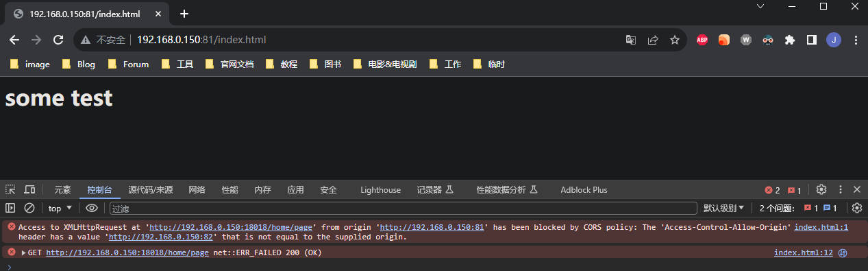Open the J profile avatar
Image resolution: width=868 pixels, height=271 pixels.
[x=834, y=40]
